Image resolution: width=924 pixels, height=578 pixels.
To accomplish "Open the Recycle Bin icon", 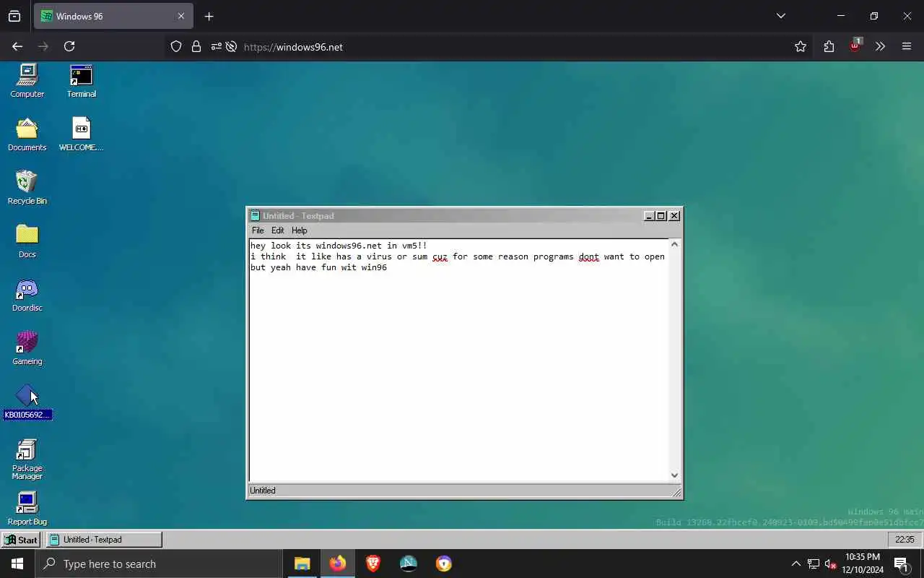I will [x=27, y=188].
